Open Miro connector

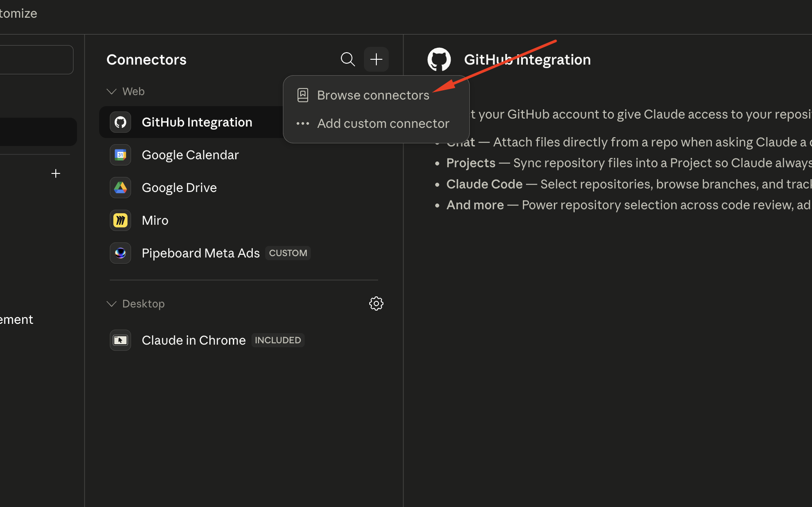pos(244,220)
